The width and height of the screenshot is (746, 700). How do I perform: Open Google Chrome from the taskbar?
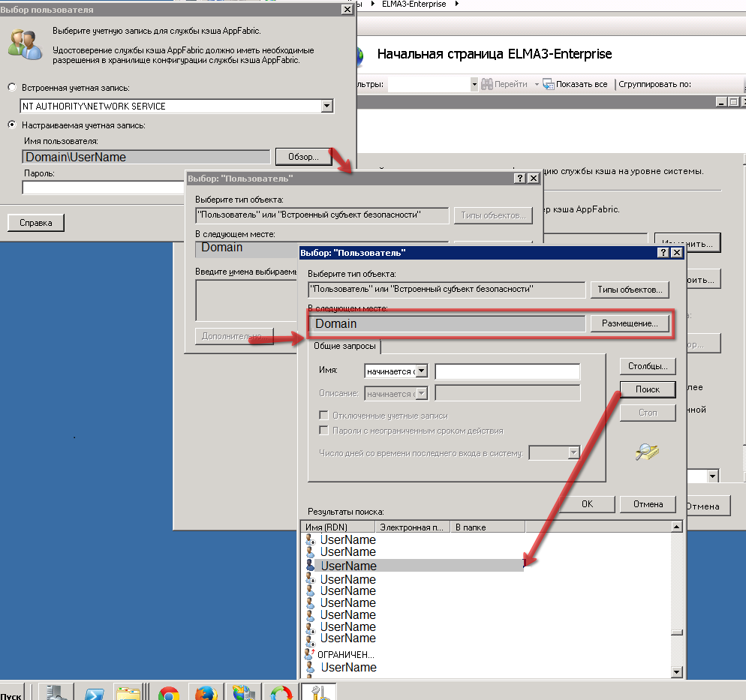168,692
